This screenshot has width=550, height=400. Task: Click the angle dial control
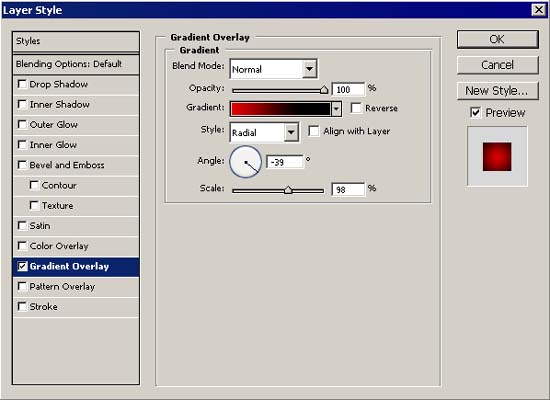coord(246,162)
